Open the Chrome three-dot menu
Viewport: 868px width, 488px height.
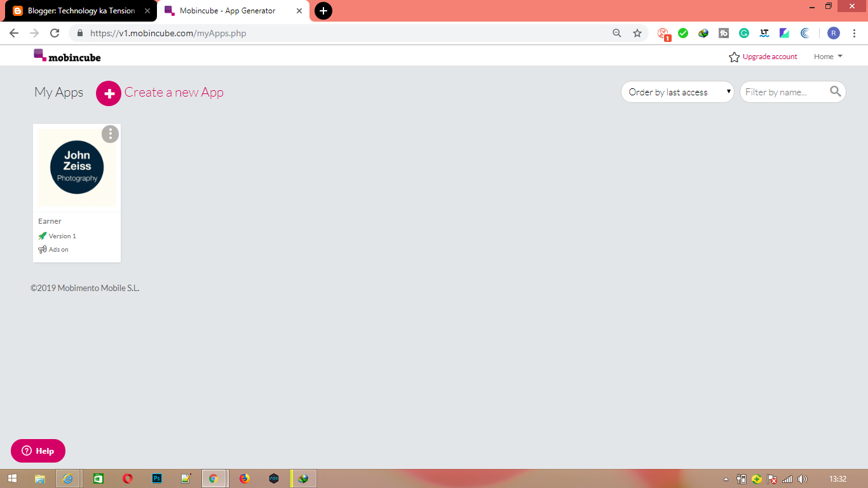pos(854,34)
